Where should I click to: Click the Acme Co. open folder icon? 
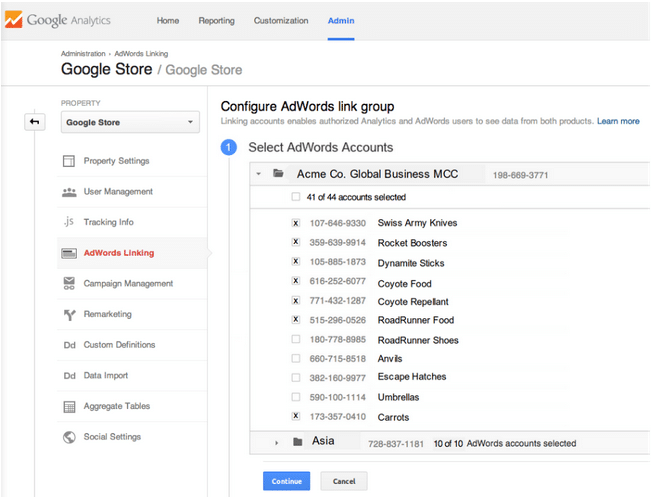[x=278, y=173]
